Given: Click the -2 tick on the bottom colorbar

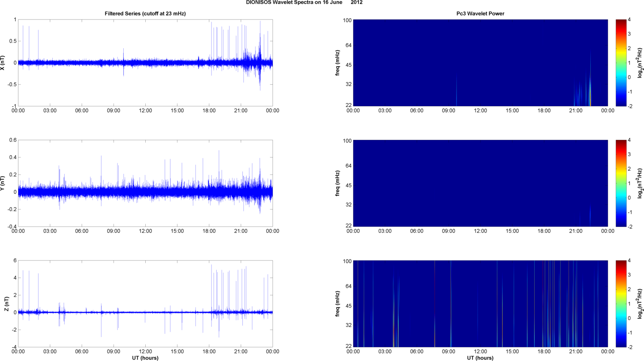Looking at the screenshot, I should click(x=630, y=347).
